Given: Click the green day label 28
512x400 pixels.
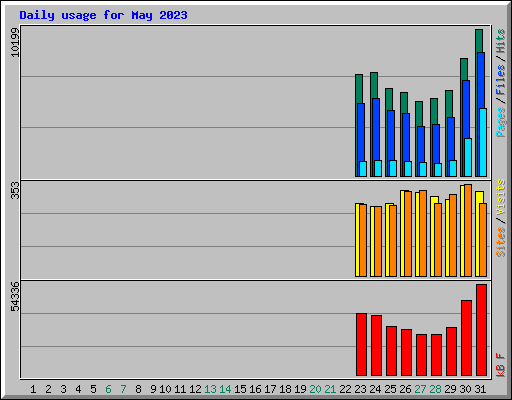Looking at the screenshot, I should (435, 389).
